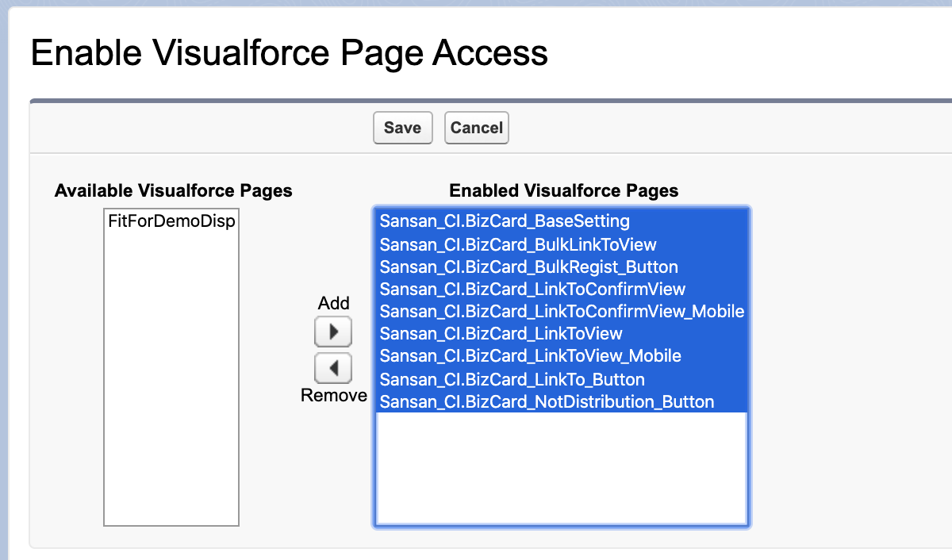
Task: Pick the Sansan_CI.BizCard_BulkRegist_Button item
Action: (528, 267)
